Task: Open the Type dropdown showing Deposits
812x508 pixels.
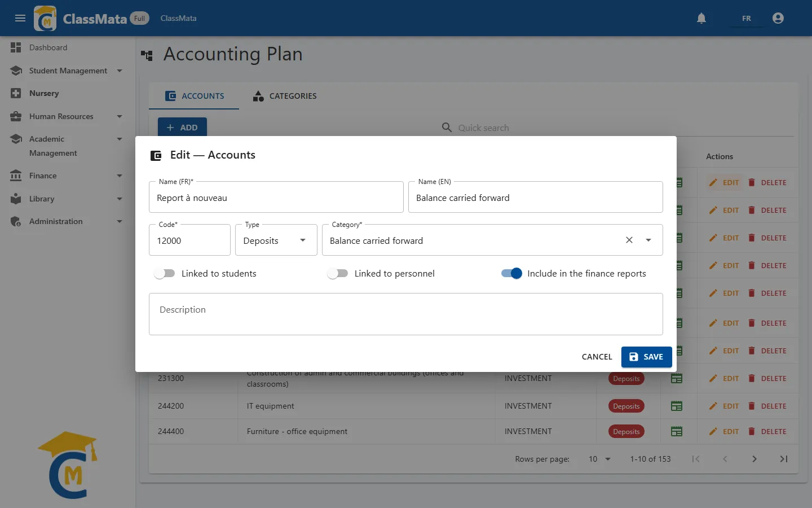Action: click(x=276, y=240)
